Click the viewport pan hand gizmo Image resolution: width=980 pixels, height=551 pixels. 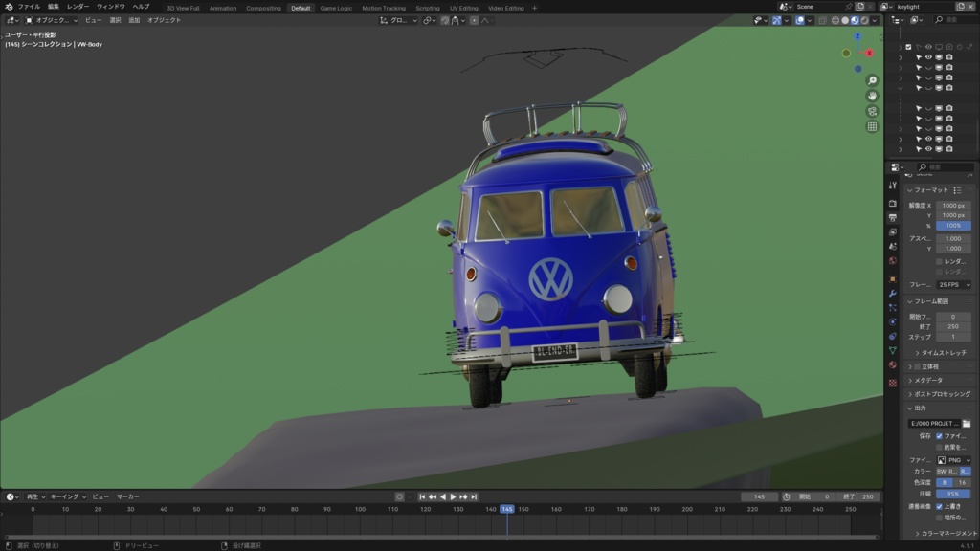click(872, 97)
